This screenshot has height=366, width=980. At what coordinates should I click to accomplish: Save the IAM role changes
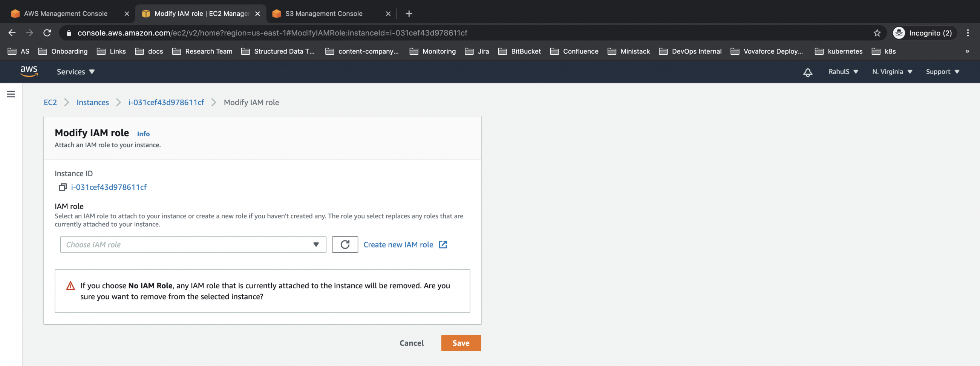(x=461, y=342)
